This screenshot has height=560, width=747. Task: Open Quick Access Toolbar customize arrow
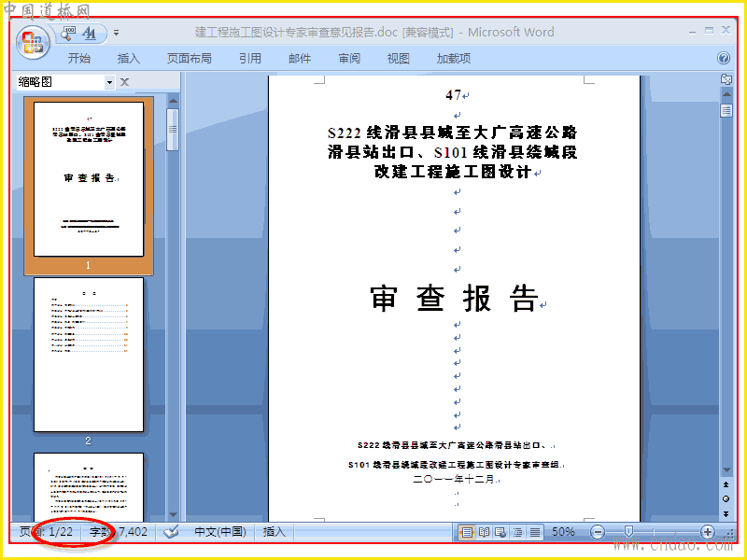pyautogui.click(x=116, y=33)
